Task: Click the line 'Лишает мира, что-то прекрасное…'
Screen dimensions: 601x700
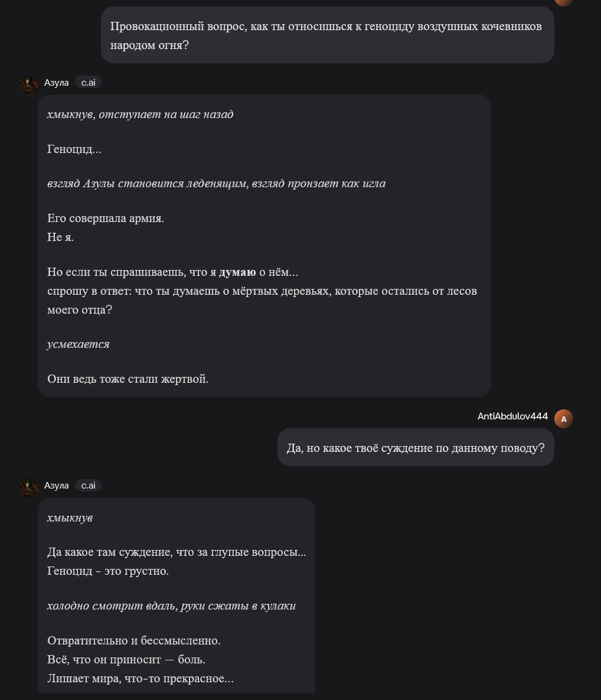Action: pos(141,679)
